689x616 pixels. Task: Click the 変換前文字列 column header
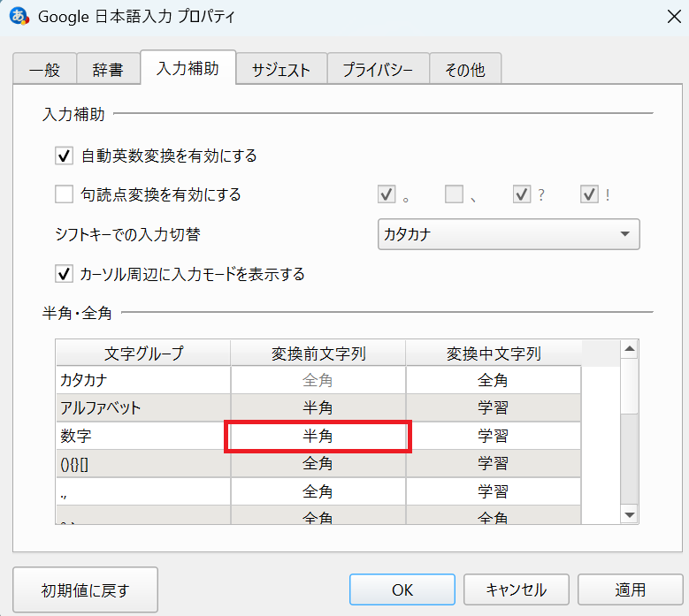tap(318, 353)
